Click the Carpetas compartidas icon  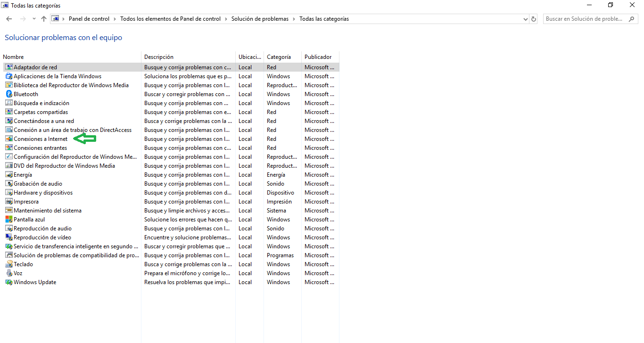9,112
